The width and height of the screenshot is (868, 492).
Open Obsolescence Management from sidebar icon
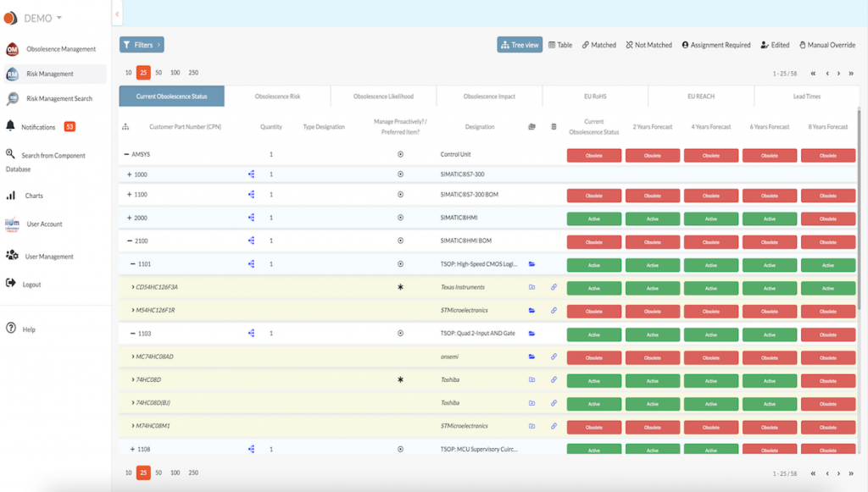pyautogui.click(x=13, y=49)
